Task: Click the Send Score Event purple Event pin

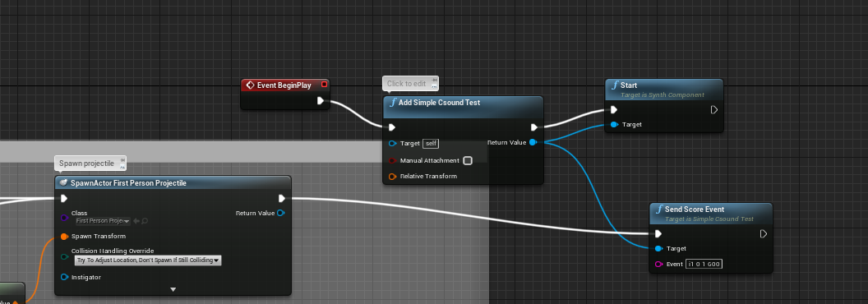Action: [658, 264]
